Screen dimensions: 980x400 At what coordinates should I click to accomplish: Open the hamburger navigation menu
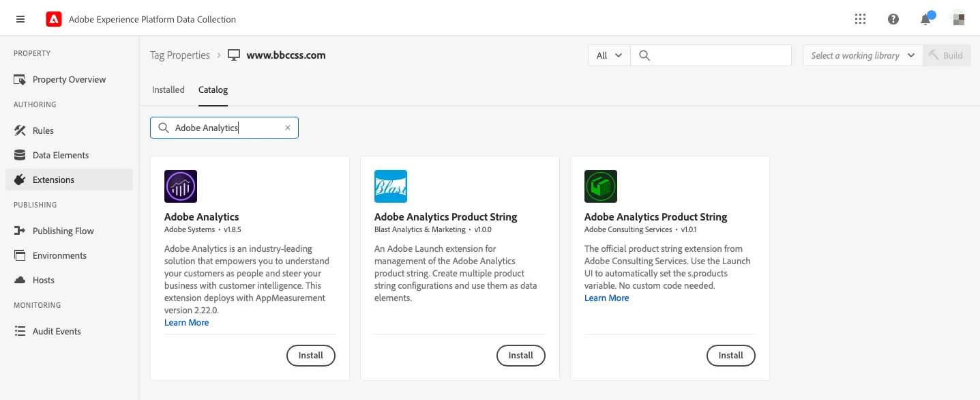20,19
